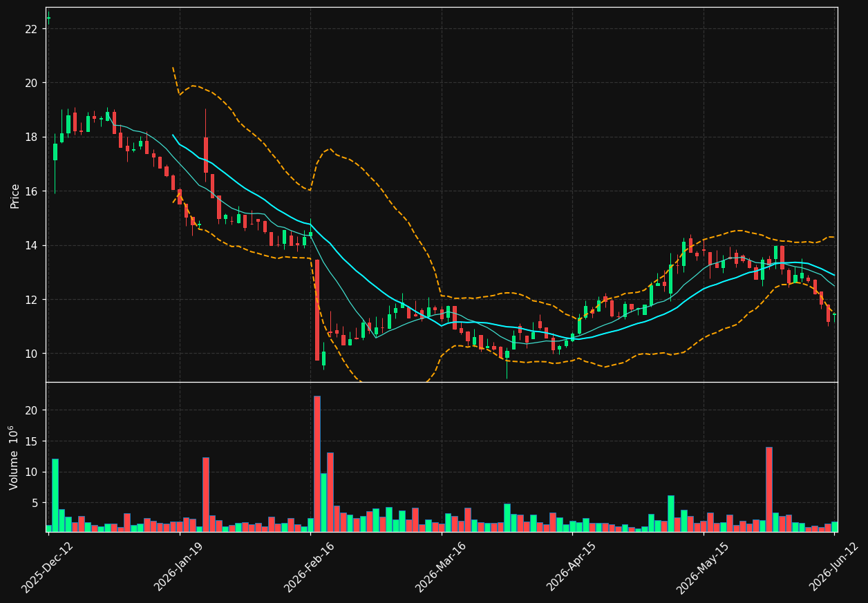This screenshot has height=603, width=868.
Task: Click the tall green volume bar near Dec-12
Action: 55,495
